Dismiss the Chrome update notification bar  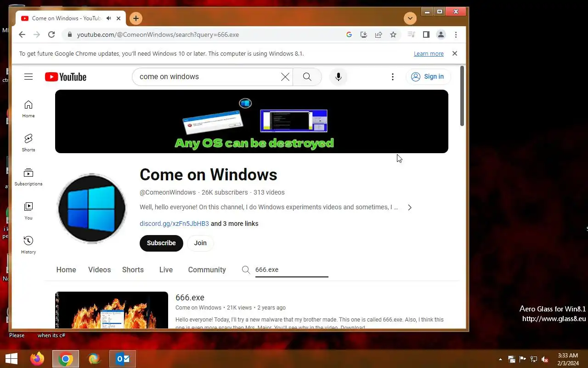455,53
